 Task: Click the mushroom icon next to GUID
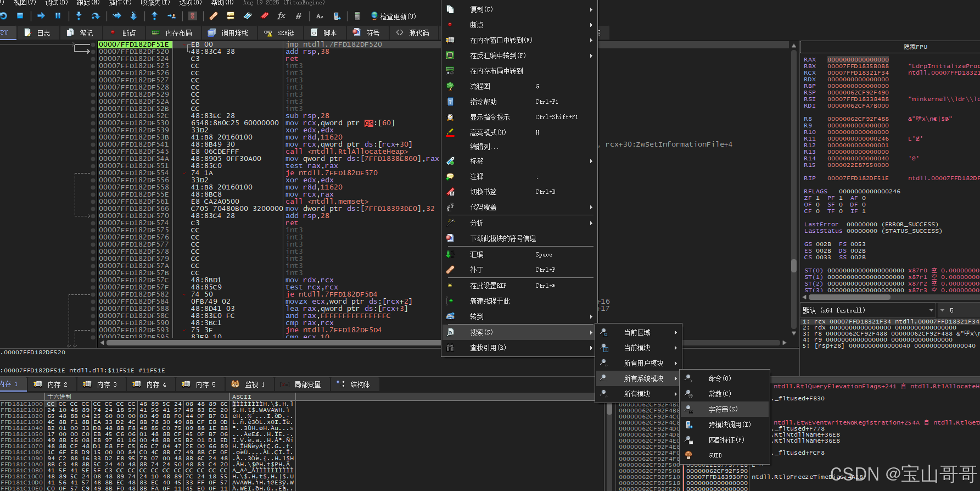(688, 455)
